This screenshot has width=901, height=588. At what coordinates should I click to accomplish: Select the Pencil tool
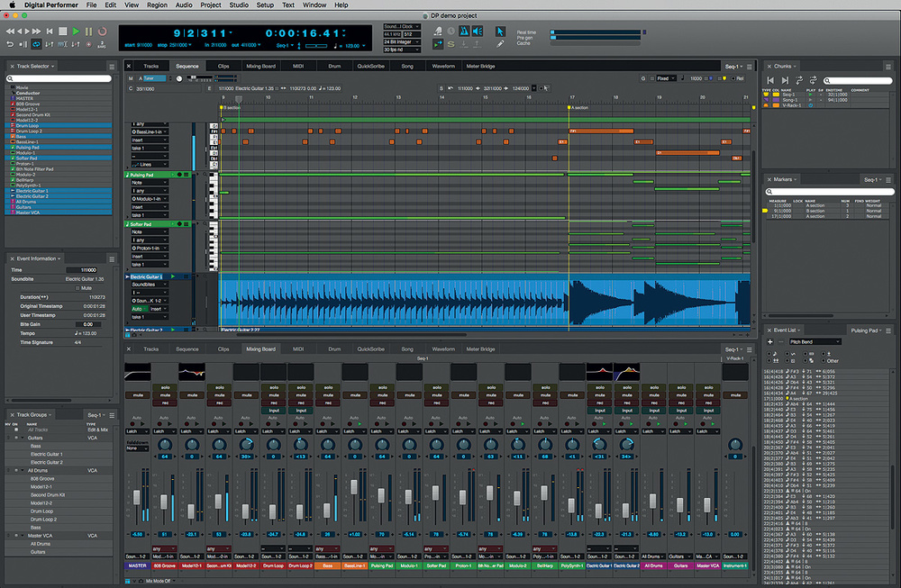pos(500,44)
